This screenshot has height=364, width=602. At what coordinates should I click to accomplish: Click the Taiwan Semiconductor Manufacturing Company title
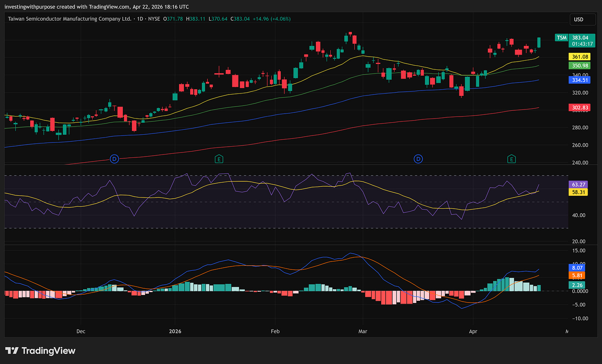click(69, 19)
